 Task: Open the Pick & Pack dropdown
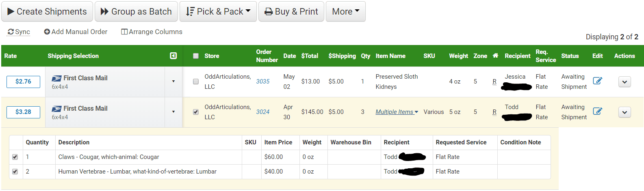tap(218, 11)
